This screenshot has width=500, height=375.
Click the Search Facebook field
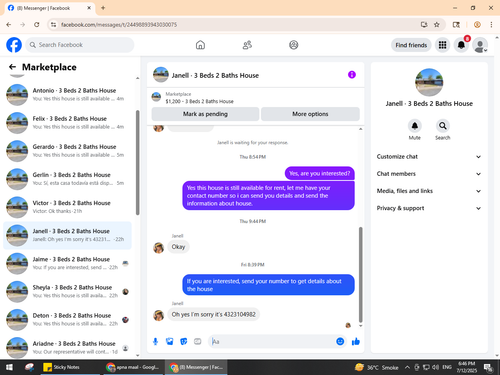pyautogui.click(x=80, y=45)
